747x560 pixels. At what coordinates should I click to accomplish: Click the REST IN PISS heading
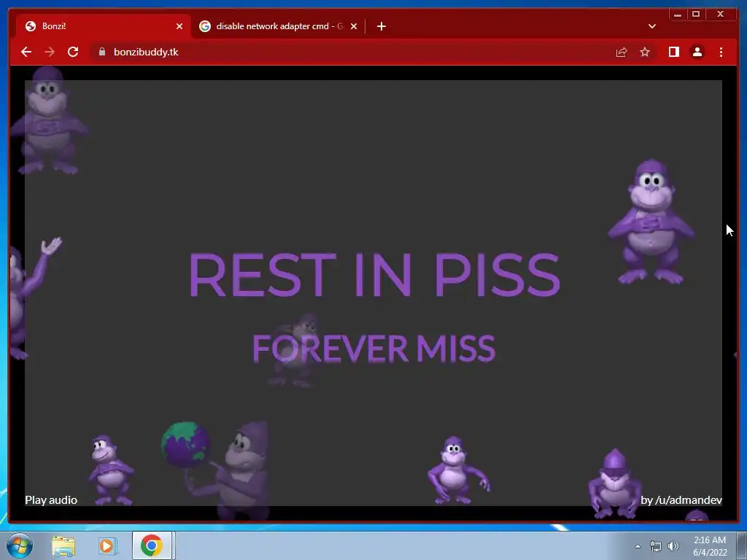pyautogui.click(x=374, y=275)
